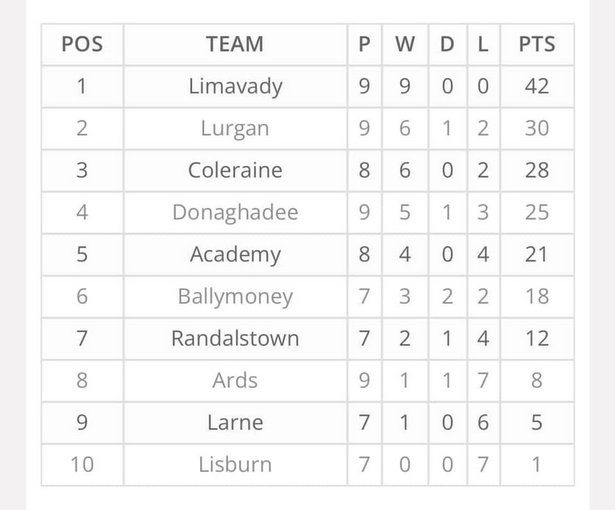Open the Coleraine team row
The height and width of the screenshot is (510, 615).
click(308, 170)
